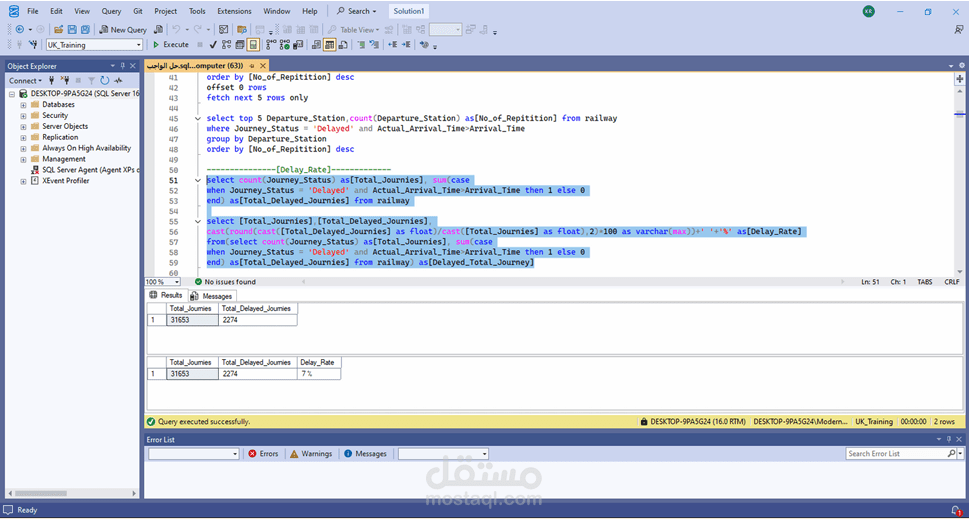Click the Decrease Indent icon
The image size is (969, 519).
point(392,44)
